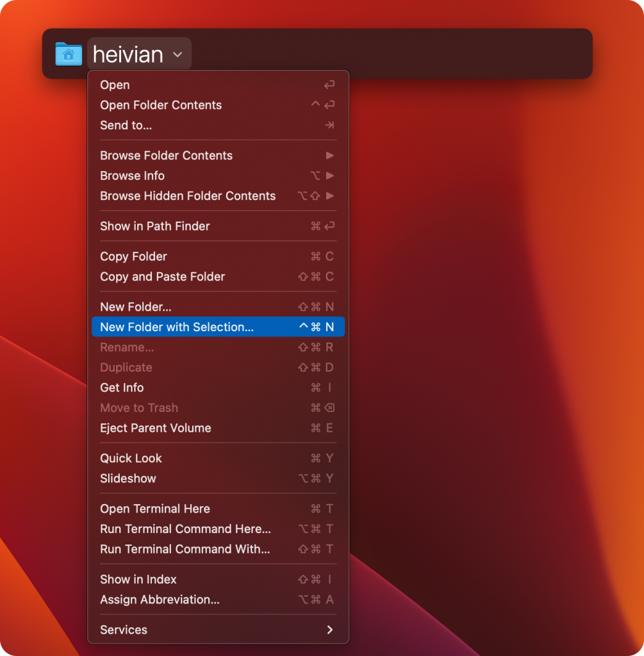This screenshot has width=644, height=656.
Task: Select Open from the context menu
Action: 115,85
